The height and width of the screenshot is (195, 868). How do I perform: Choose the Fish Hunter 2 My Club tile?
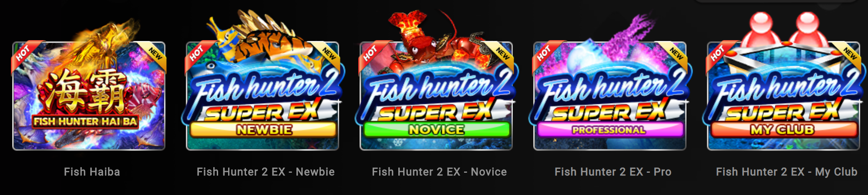point(784,96)
